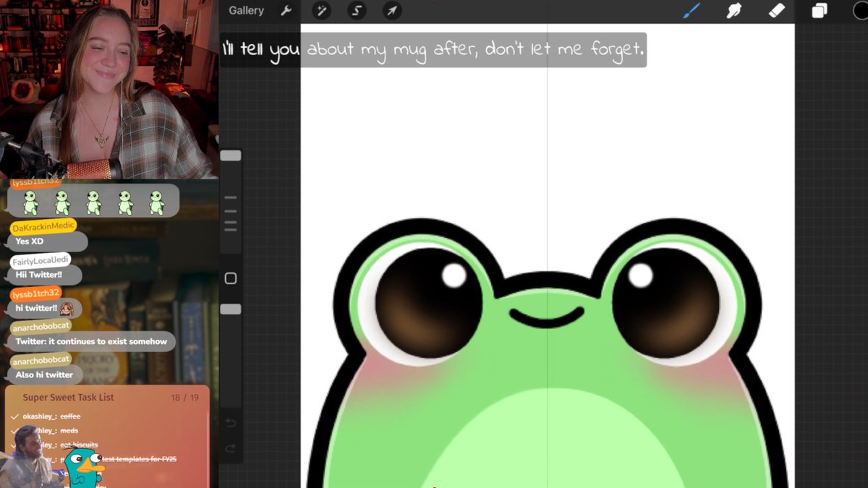The image size is (868, 488).
Task: Open the black color picker circle
Action: (861, 11)
